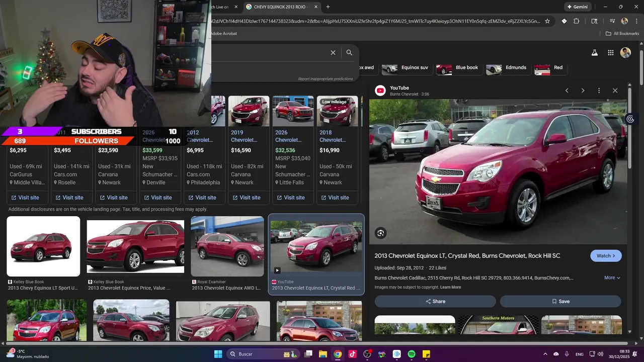Screen dimensions: 644x362
Task: Clear the search box with the X icon
Action: [333, 52]
